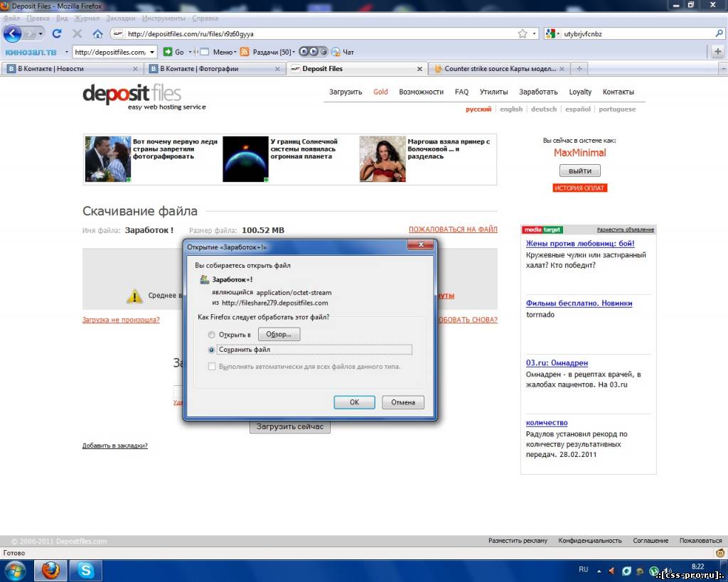This screenshot has height=582, width=728.
Task: Click the browser Back arrow button
Action: coord(12,33)
